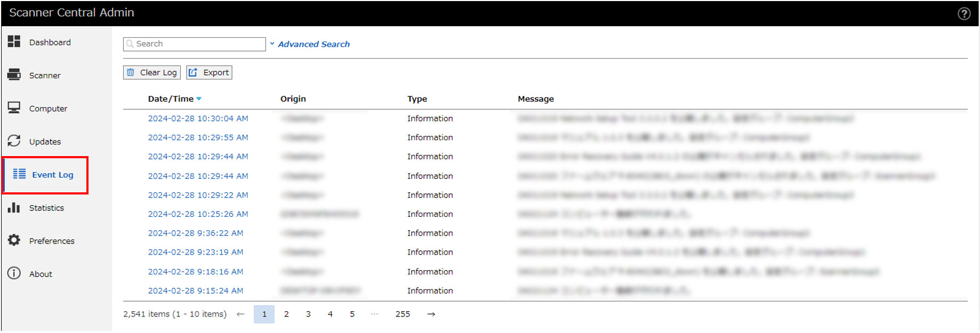This screenshot has width=980, height=333.
Task: Click the Statistics bar chart icon
Action: 14,207
